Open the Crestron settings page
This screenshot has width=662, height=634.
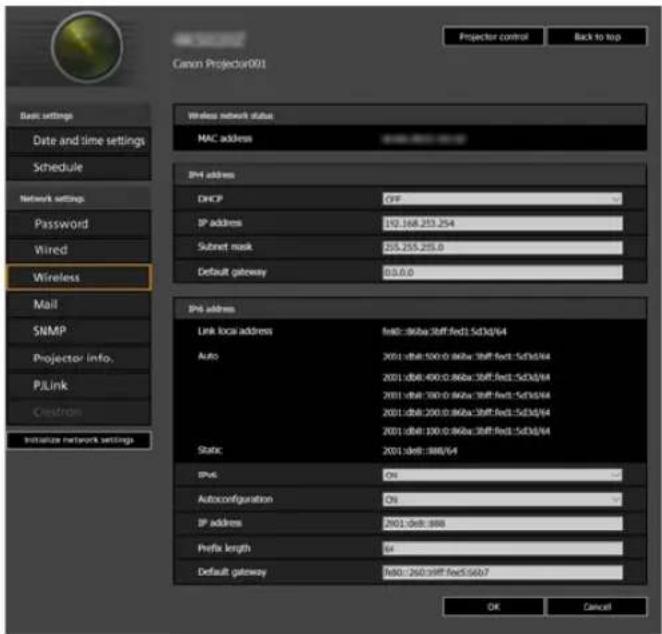point(79,412)
